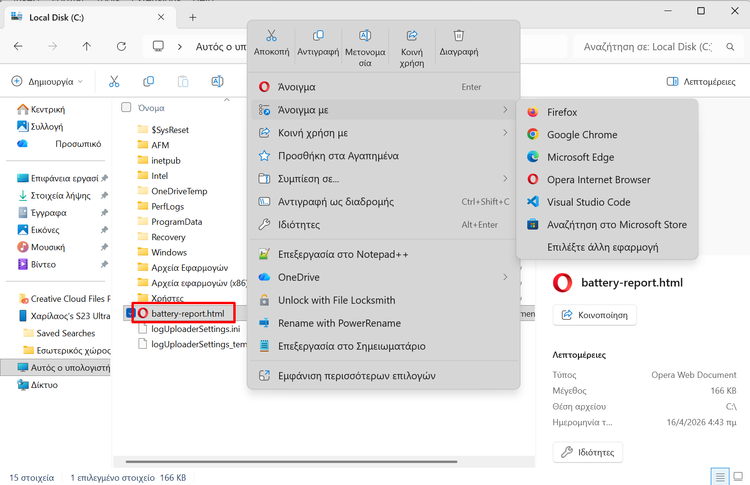
Task: Open the Δημιουργία dropdown in toolbar
Action: point(44,81)
